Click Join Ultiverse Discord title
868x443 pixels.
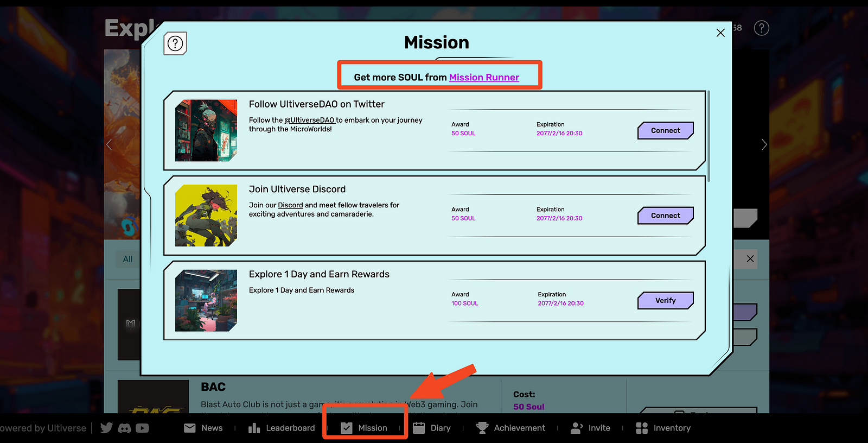coord(297,189)
